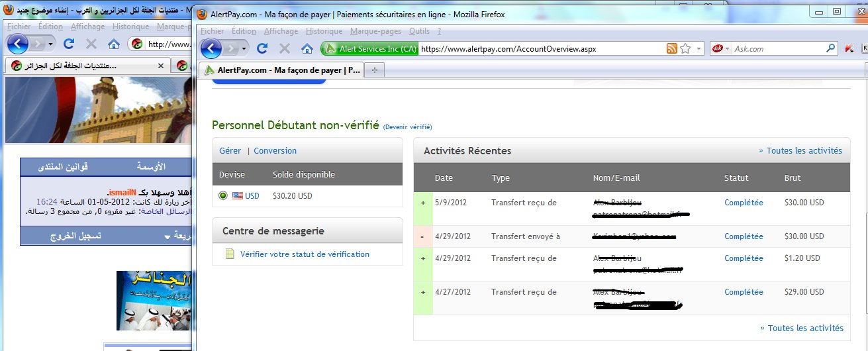Go back in the AlertPay Firefox window

[x=211, y=48]
